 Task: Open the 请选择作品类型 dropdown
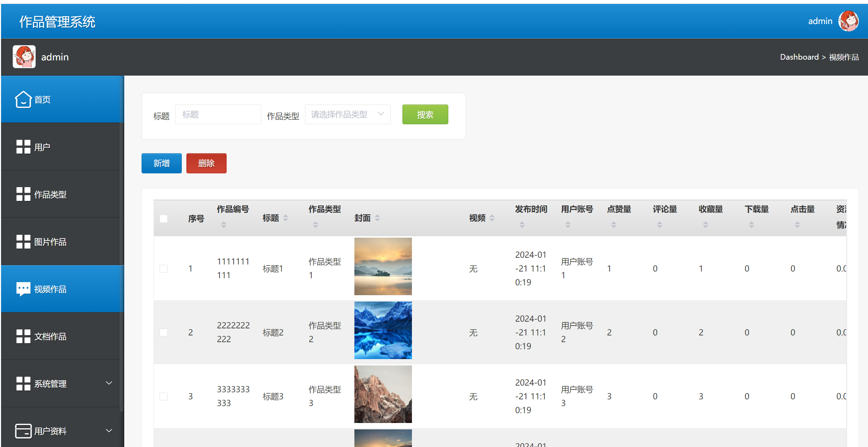tap(347, 114)
